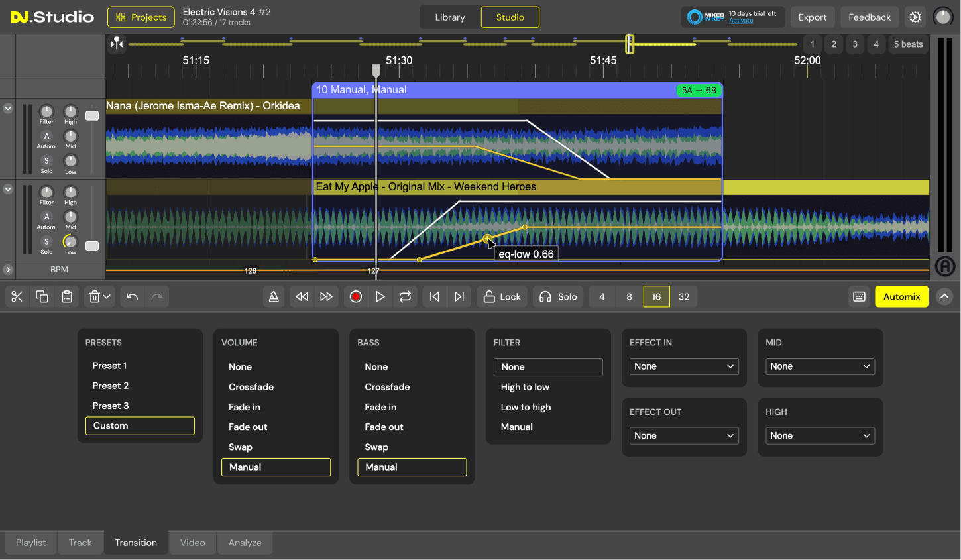Click the white volume fader on Nana track

[x=92, y=116]
